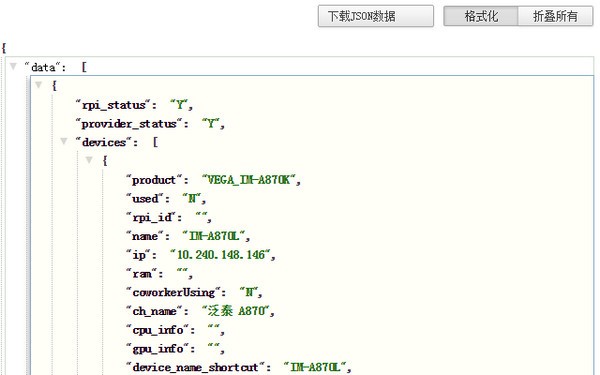Collapse the first device object triangle
Screen dimensions: 600x375
[x=89, y=160]
